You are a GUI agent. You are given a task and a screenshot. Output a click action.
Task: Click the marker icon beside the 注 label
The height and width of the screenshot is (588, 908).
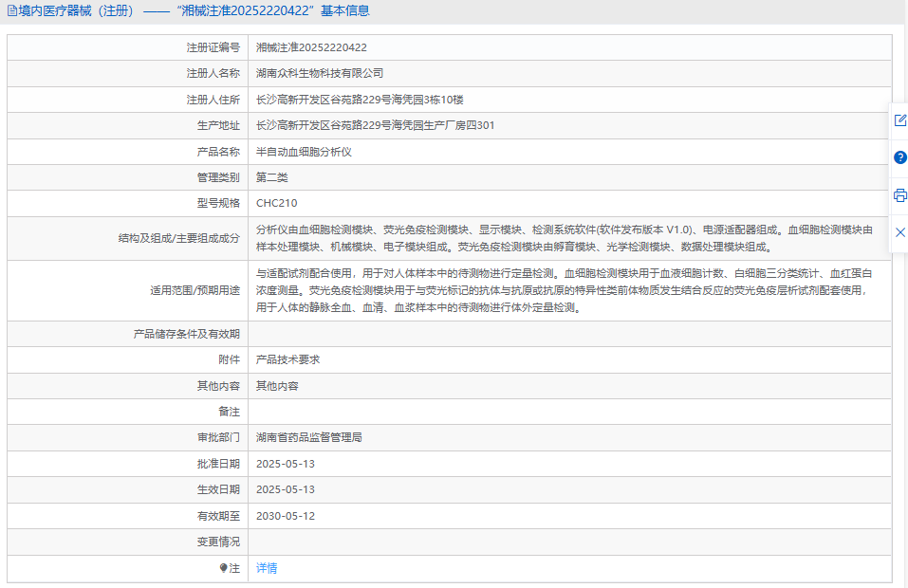224,568
